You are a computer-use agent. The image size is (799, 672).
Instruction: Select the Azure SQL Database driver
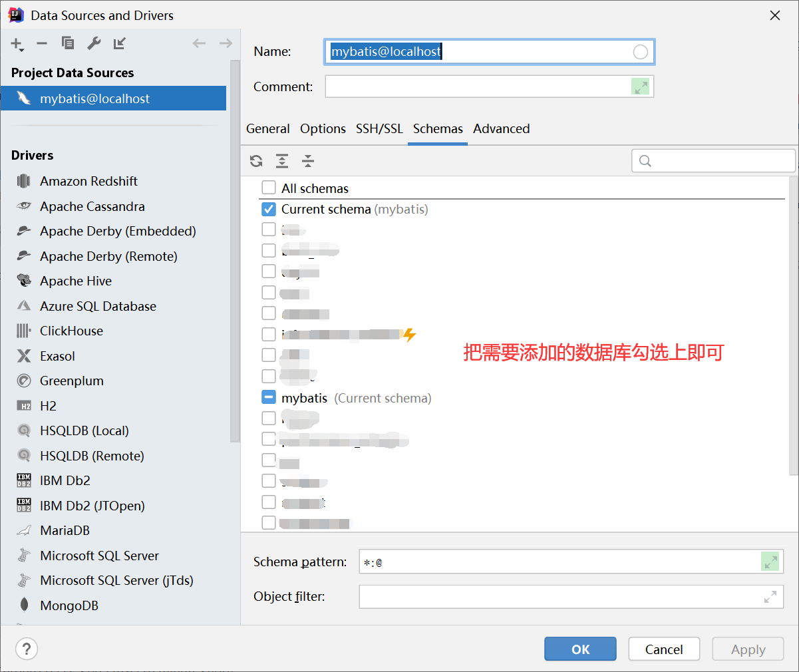[x=98, y=306]
